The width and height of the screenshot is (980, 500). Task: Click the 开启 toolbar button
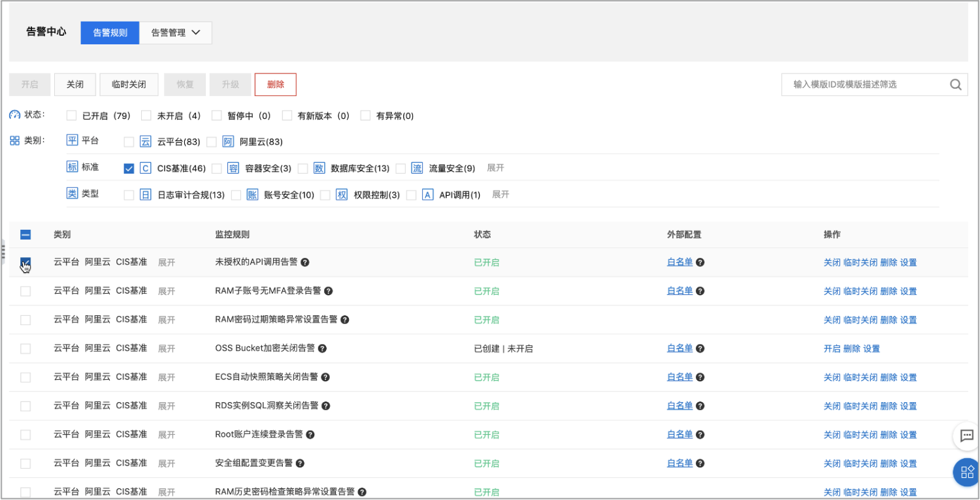point(29,84)
